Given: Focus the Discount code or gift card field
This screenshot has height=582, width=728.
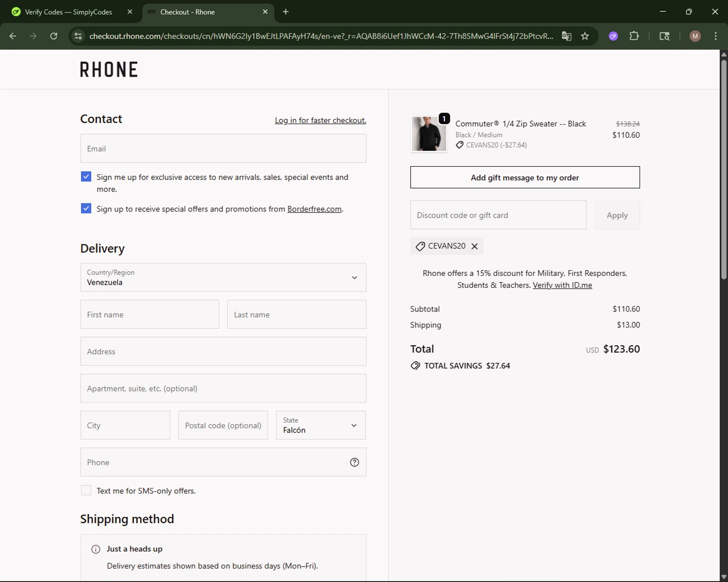Looking at the screenshot, I should tap(498, 215).
